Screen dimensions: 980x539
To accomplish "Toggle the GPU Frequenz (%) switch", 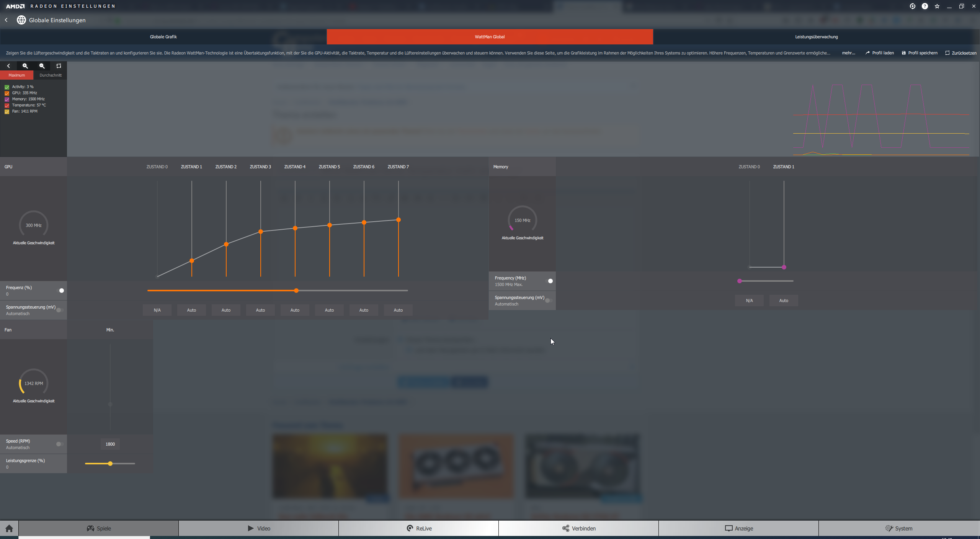I will pos(60,291).
